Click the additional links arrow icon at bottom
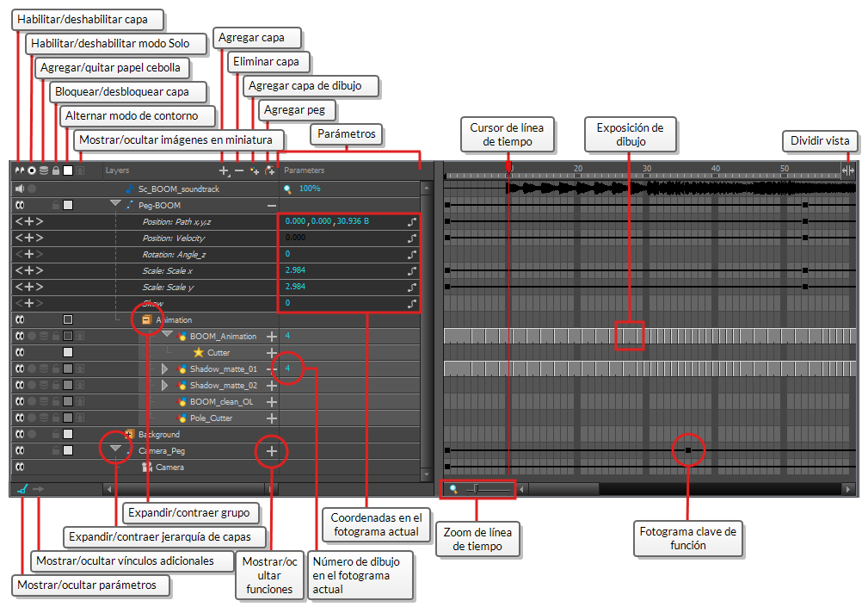Viewport: 868px width, 613px height. click(x=38, y=489)
